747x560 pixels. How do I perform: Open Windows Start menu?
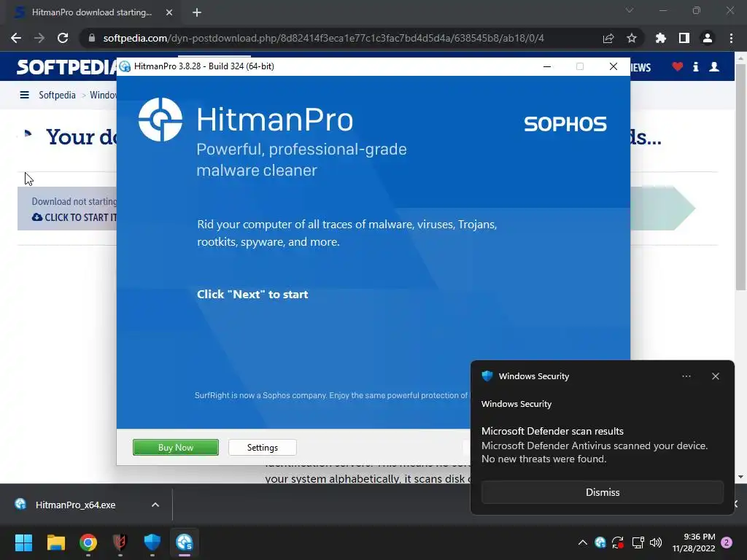pos(23,542)
